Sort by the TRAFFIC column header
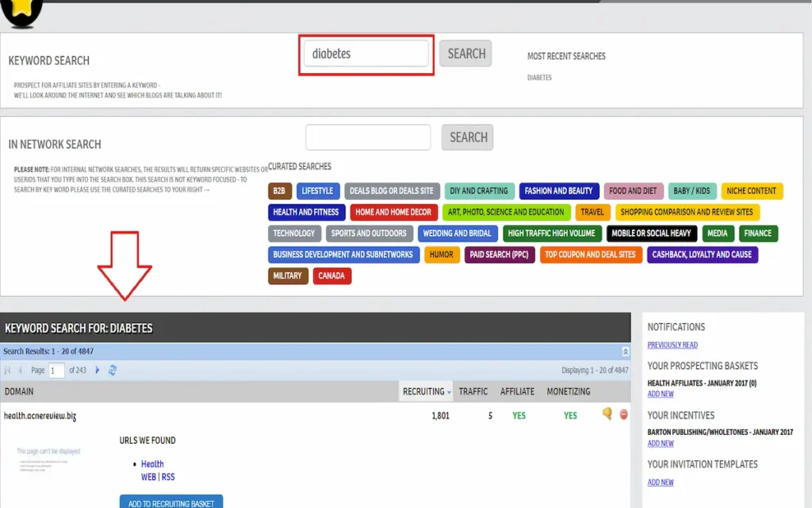 [473, 391]
